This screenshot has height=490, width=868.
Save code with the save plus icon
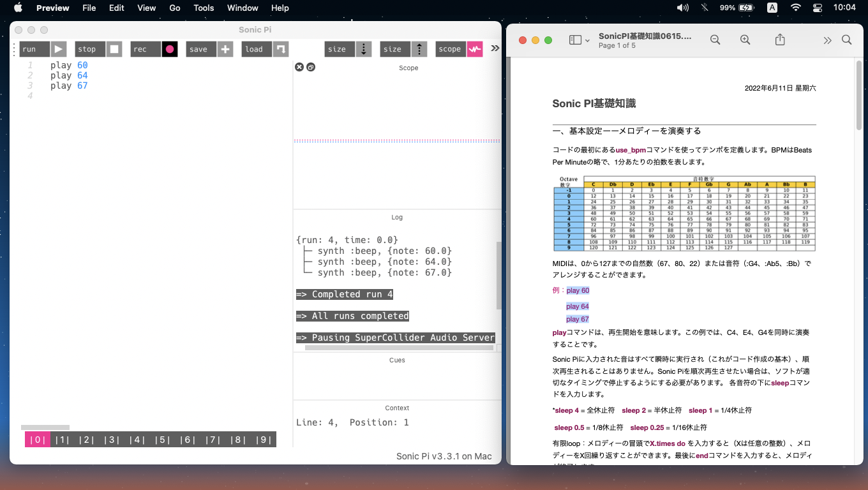click(x=225, y=49)
